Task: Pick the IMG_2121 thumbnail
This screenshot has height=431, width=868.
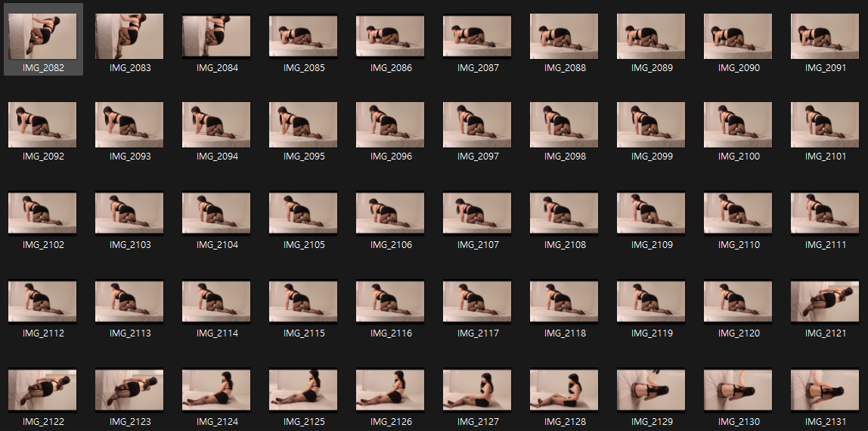Action: (825, 302)
